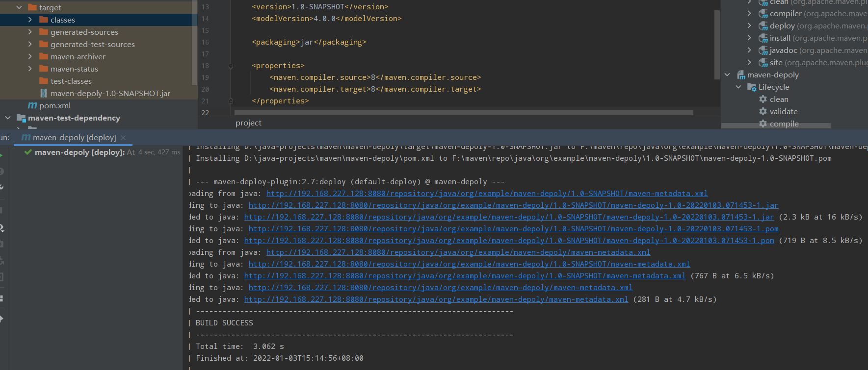
Task: Click the javadoc plugin icon in Maven panel
Action: (763, 50)
